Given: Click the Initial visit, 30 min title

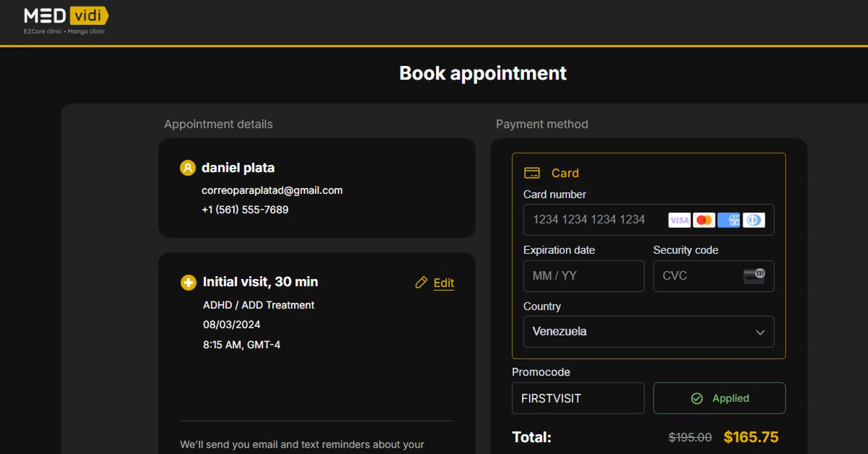Looking at the screenshot, I should (260, 282).
